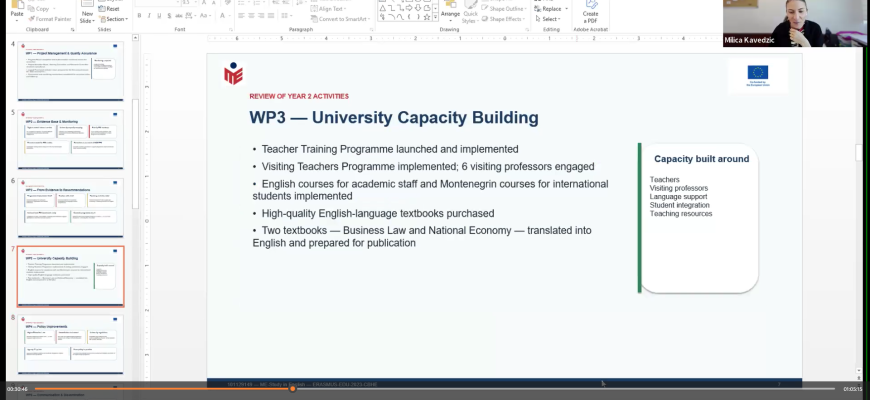
Task: Center the text in Paragraph group
Action: click(251, 16)
